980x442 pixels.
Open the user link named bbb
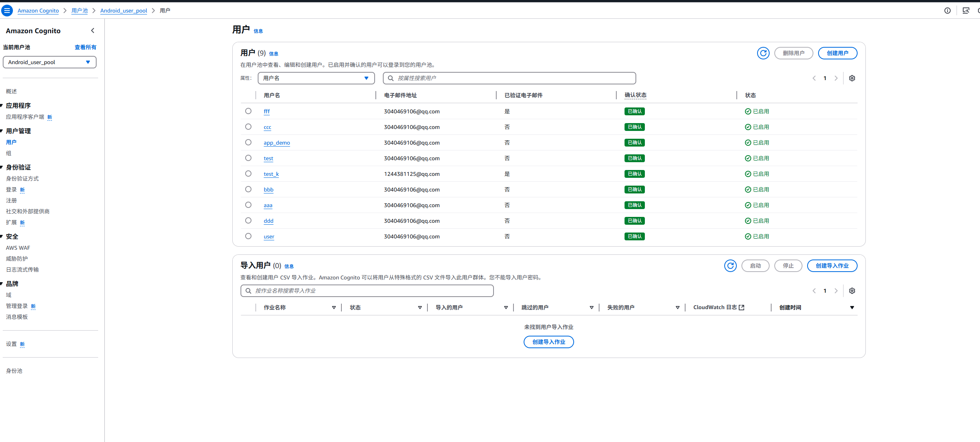pos(268,190)
